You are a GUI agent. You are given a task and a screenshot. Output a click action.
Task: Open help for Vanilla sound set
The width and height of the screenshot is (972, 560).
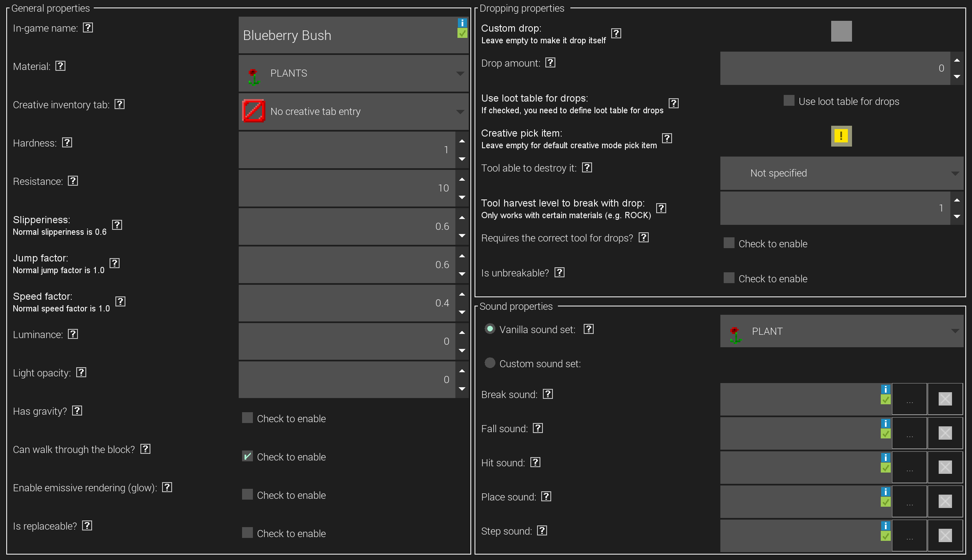(x=589, y=329)
